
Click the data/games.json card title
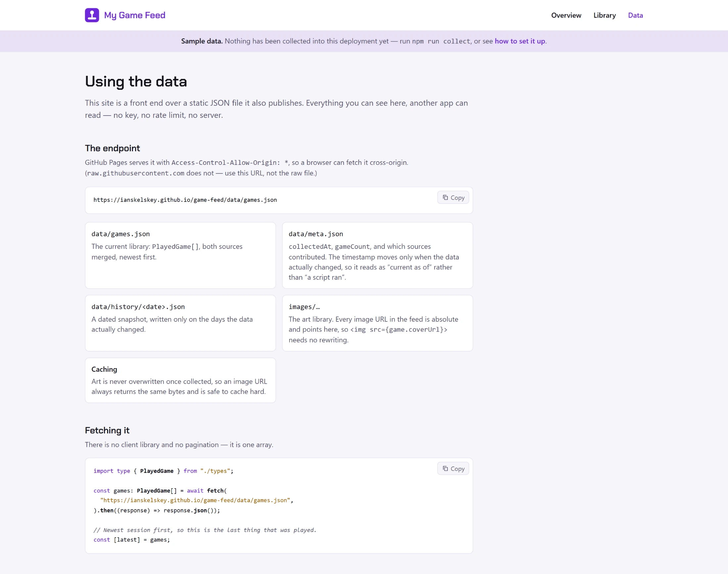120,234
